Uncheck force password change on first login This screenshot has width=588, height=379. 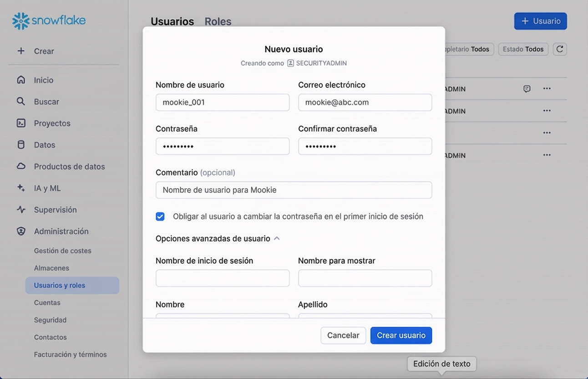(x=160, y=216)
